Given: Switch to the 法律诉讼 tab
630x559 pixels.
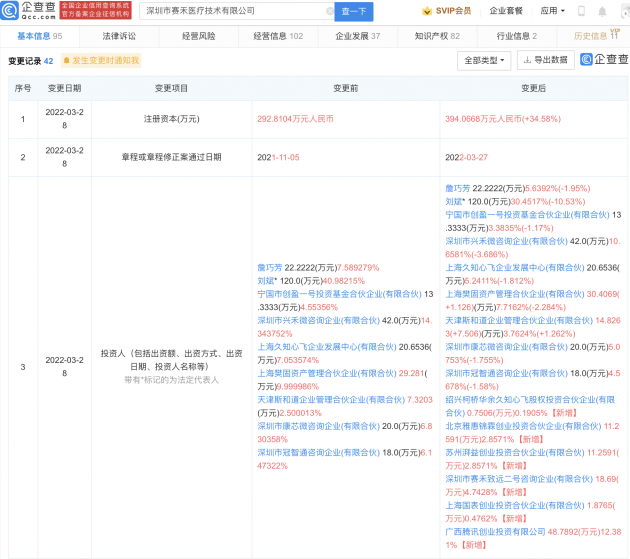Looking at the screenshot, I should (119, 36).
